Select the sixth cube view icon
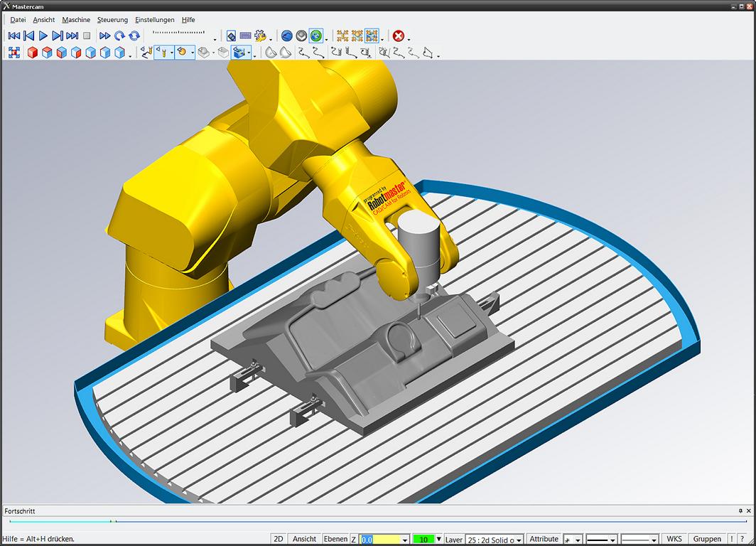This screenshot has width=756, height=546. [x=104, y=53]
